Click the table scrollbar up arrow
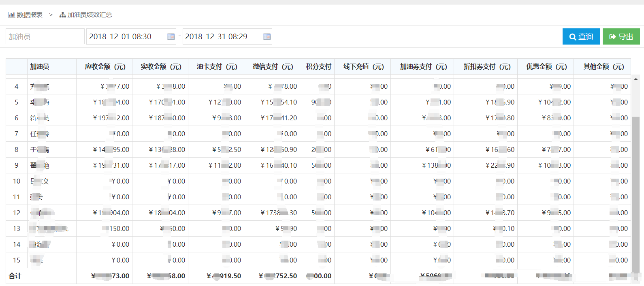The image size is (644, 286). point(635,79)
